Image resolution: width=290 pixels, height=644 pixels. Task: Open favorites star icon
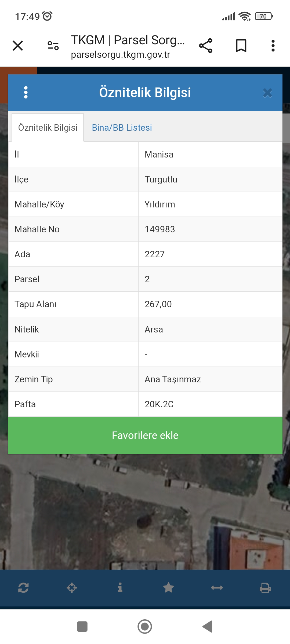[x=168, y=588]
